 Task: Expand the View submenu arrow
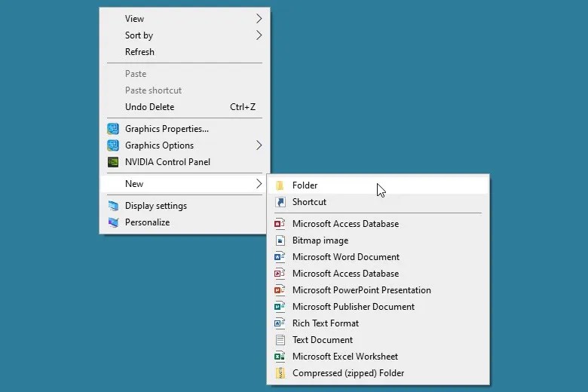259,18
